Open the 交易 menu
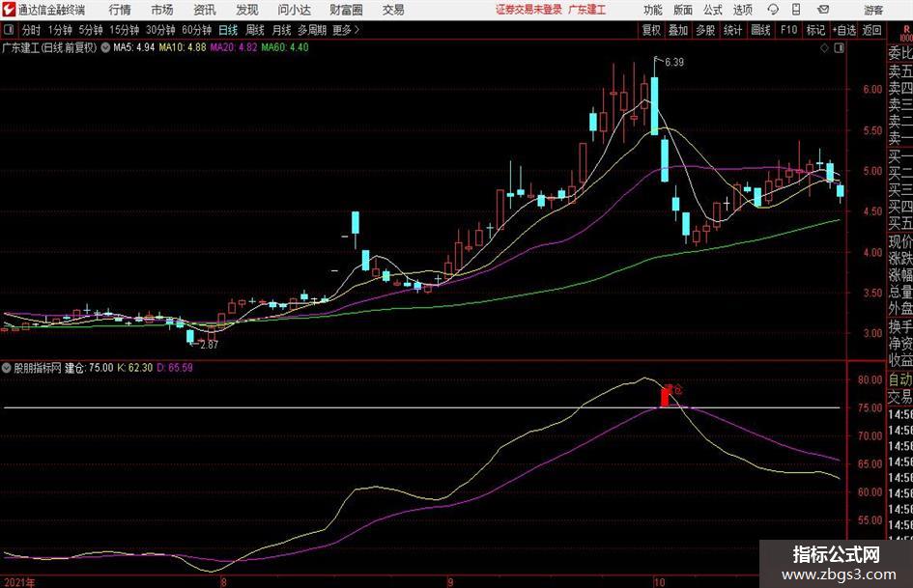Image resolution: width=913 pixels, height=588 pixels. click(x=393, y=10)
